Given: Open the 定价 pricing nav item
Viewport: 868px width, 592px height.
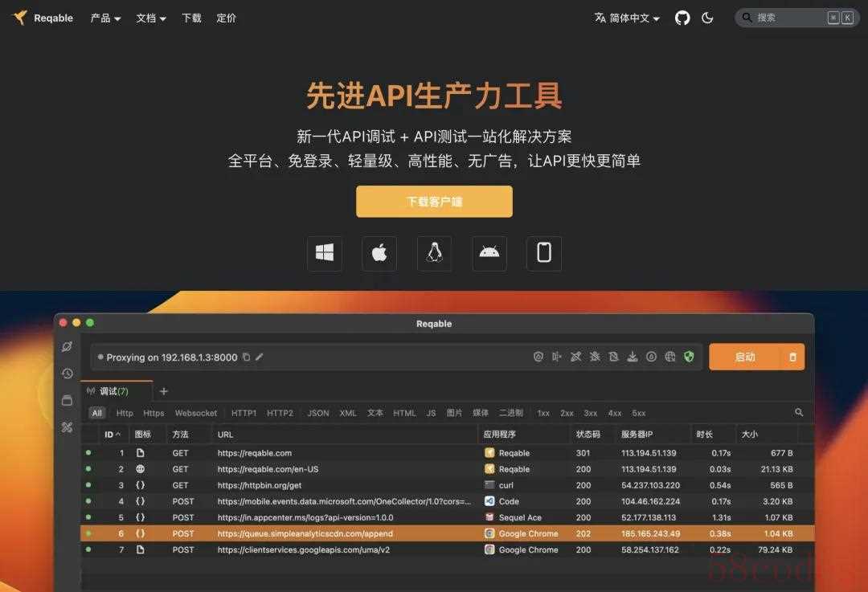Looking at the screenshot, I should click(226, 18).
